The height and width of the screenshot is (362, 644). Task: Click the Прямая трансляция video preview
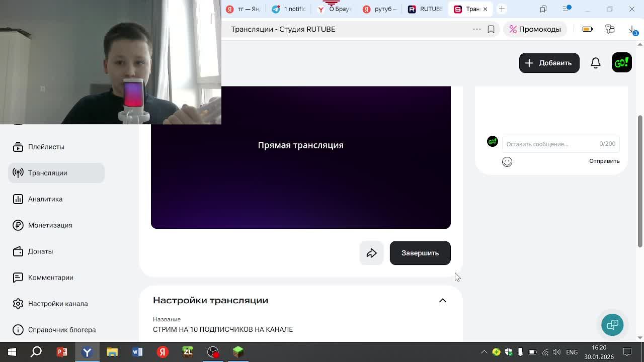301,157
